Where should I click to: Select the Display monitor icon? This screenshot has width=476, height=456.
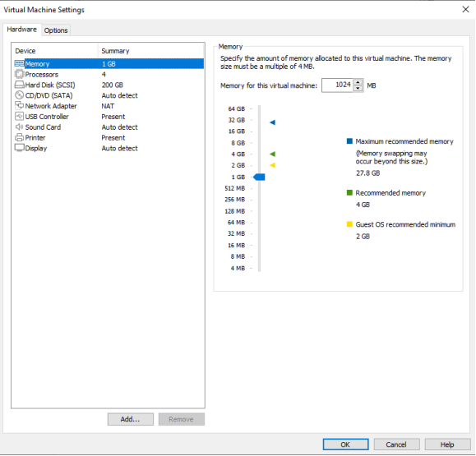(x=19, y=148)
